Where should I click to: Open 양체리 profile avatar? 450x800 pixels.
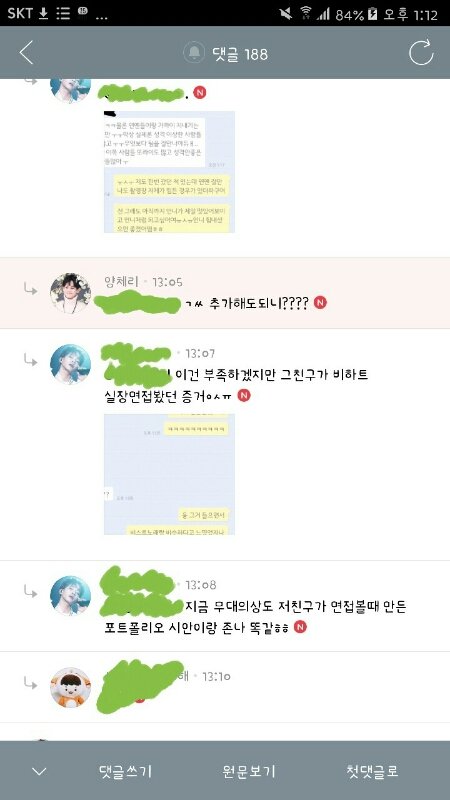pyautogui.click(x=70, y=293)
